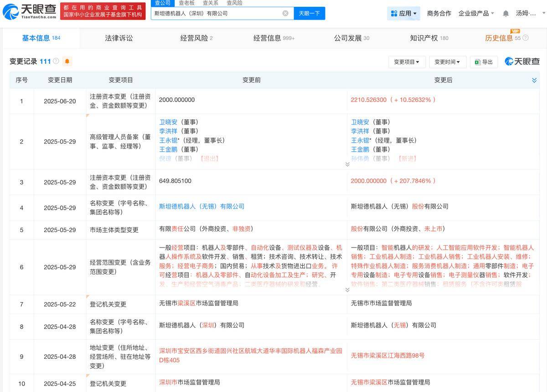Click the 序号 column header

click(x=22, y=80)
